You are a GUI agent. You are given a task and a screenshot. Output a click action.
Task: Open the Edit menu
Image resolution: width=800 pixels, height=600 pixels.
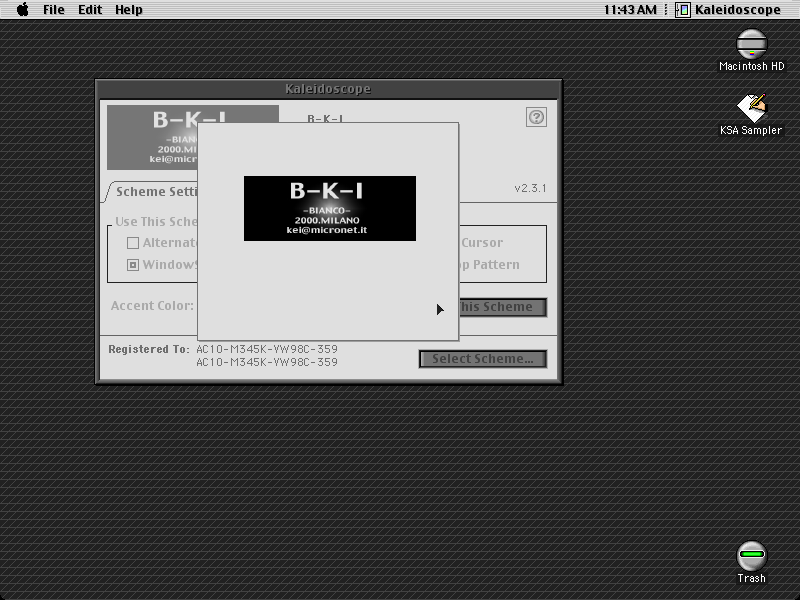tap(90, 10)
